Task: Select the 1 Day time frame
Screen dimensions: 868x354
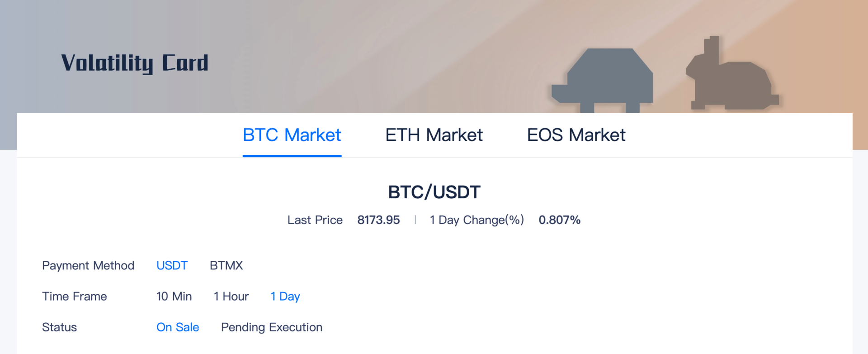Action: pos(285,296)
